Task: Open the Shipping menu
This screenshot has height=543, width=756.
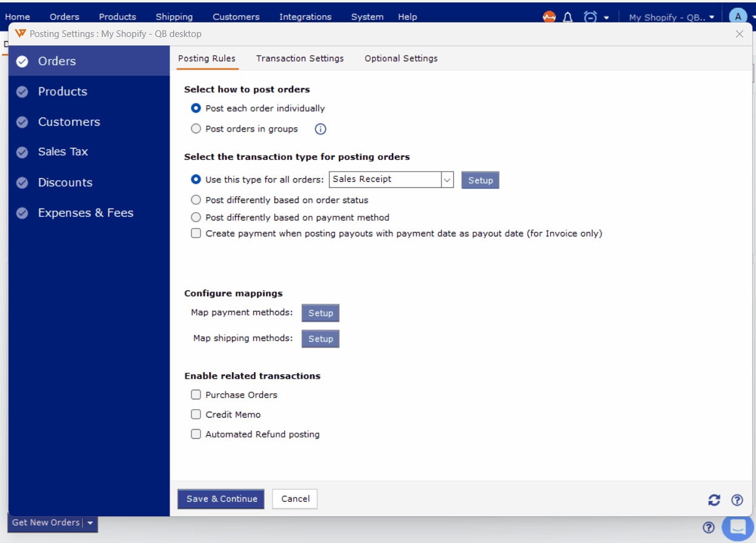Action: click(174, 17)
